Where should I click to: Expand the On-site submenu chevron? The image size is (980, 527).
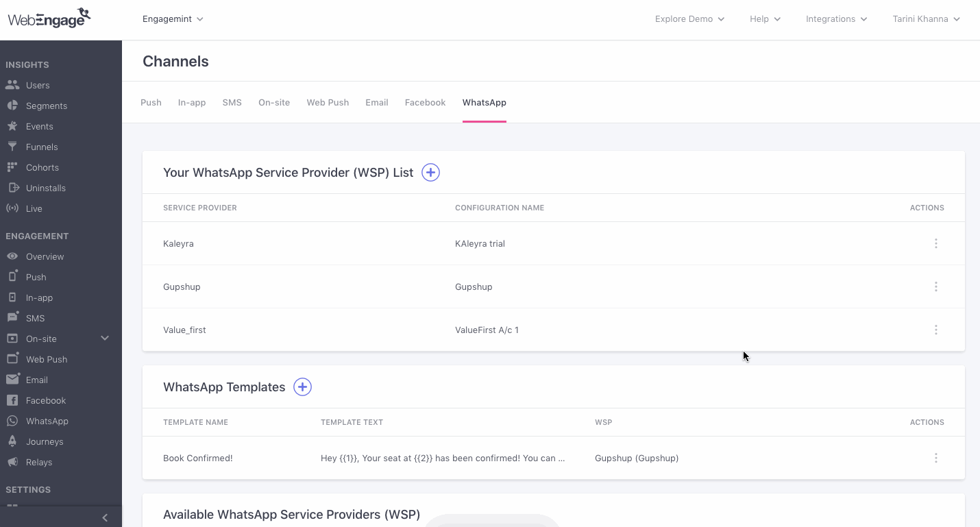(105, 338)
